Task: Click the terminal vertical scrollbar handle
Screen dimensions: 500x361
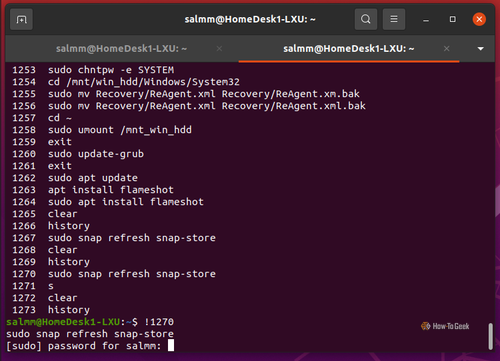Action: click(490, 336)
